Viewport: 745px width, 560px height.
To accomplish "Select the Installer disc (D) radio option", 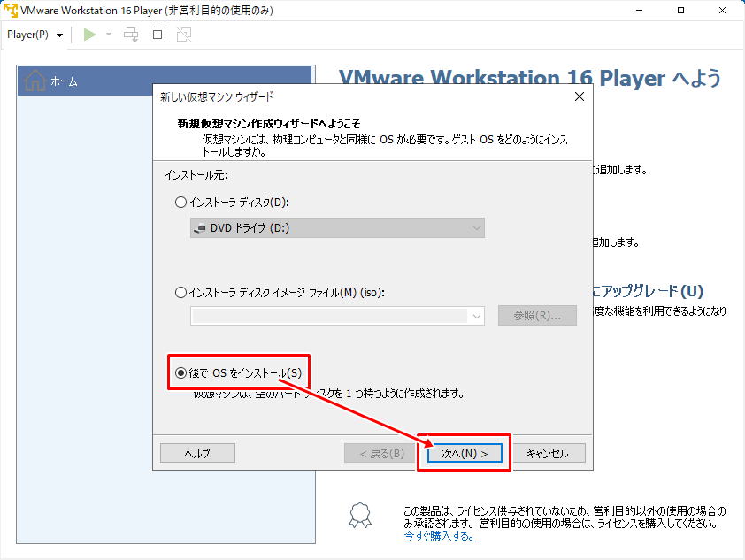I will click(181, 203).
